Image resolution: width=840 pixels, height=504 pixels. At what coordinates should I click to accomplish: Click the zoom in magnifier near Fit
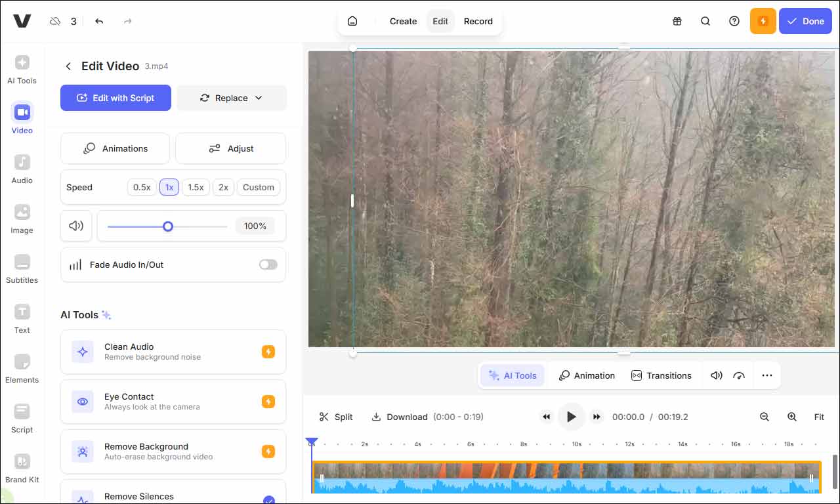tap(792, 417)
